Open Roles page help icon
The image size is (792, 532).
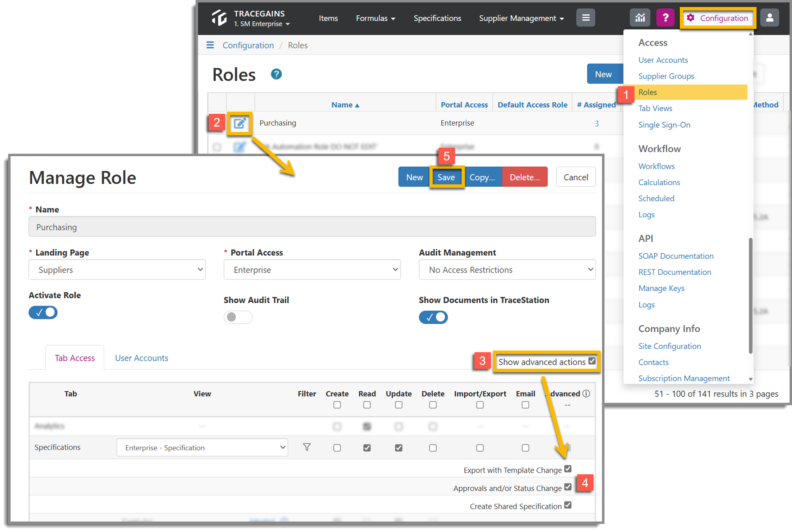click(x=276, y=74)
